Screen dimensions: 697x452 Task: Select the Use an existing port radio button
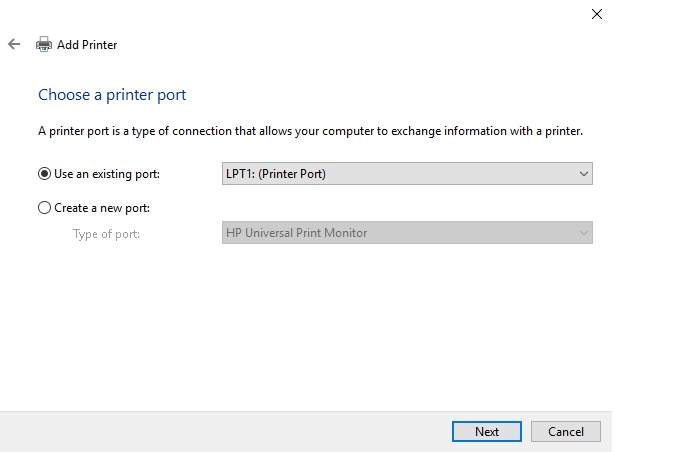click(x=44, y=173)
